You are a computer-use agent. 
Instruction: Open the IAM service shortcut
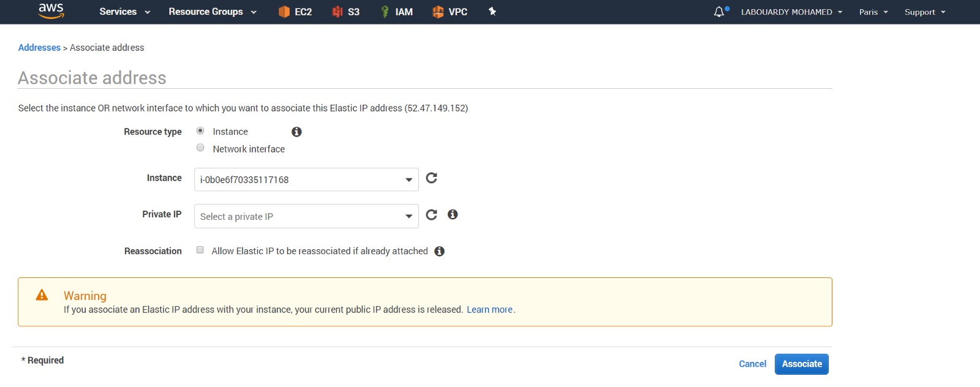pos(396,12)
